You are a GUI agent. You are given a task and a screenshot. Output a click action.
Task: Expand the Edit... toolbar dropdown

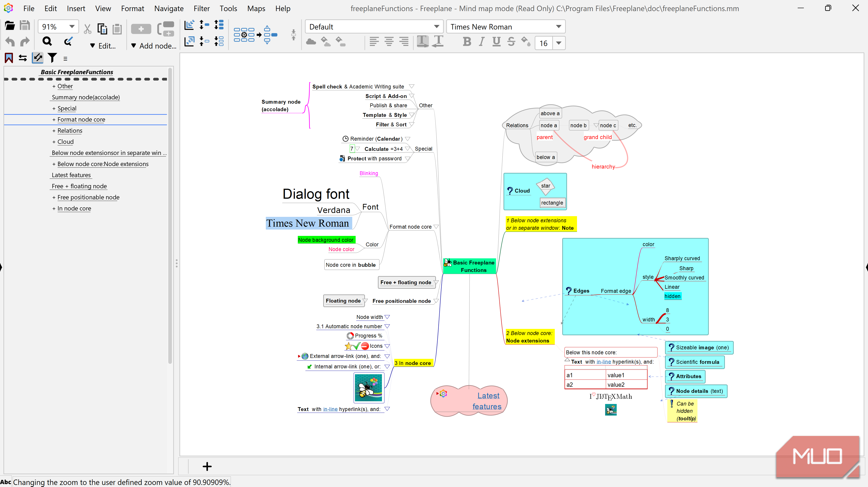point(103,46)
